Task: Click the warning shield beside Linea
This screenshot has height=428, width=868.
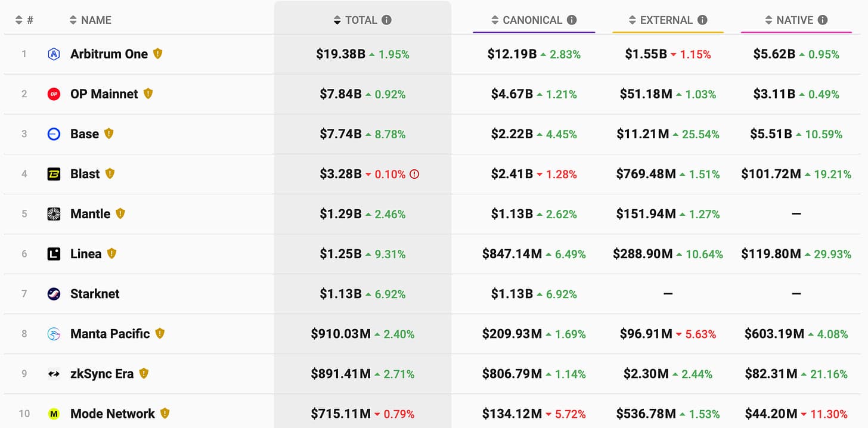Action: click(111, 253)
